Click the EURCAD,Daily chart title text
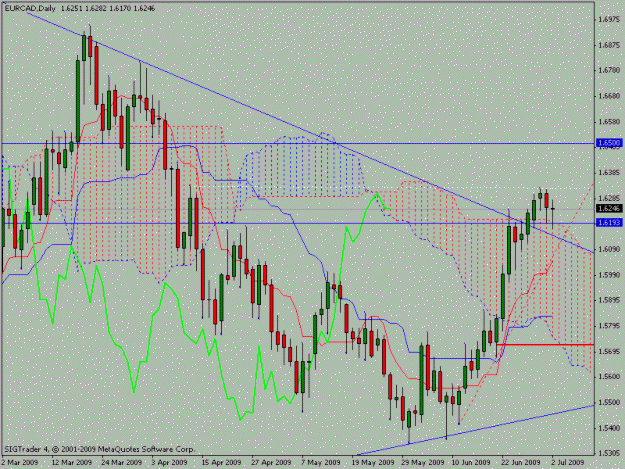Image resolution: width=625 pixels, height=469 pixels. 30,8
